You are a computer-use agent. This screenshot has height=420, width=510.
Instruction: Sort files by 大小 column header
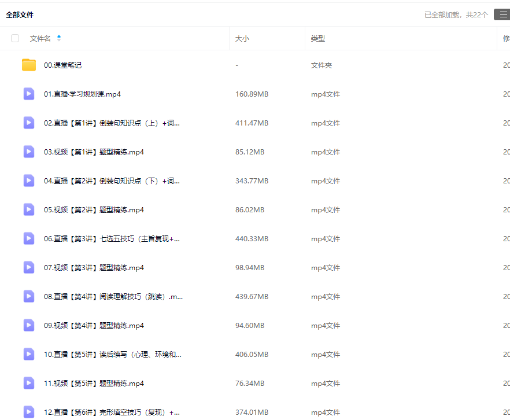pos(242,39)
